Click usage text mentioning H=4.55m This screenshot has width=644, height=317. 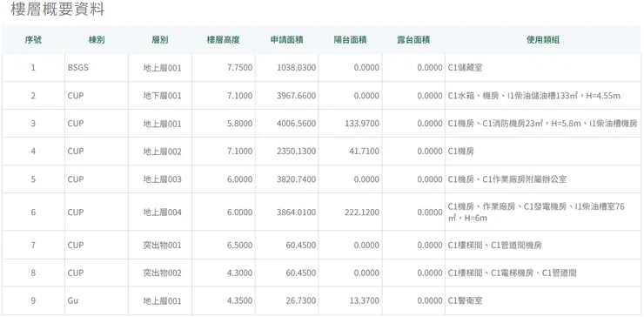pos(534,96)
